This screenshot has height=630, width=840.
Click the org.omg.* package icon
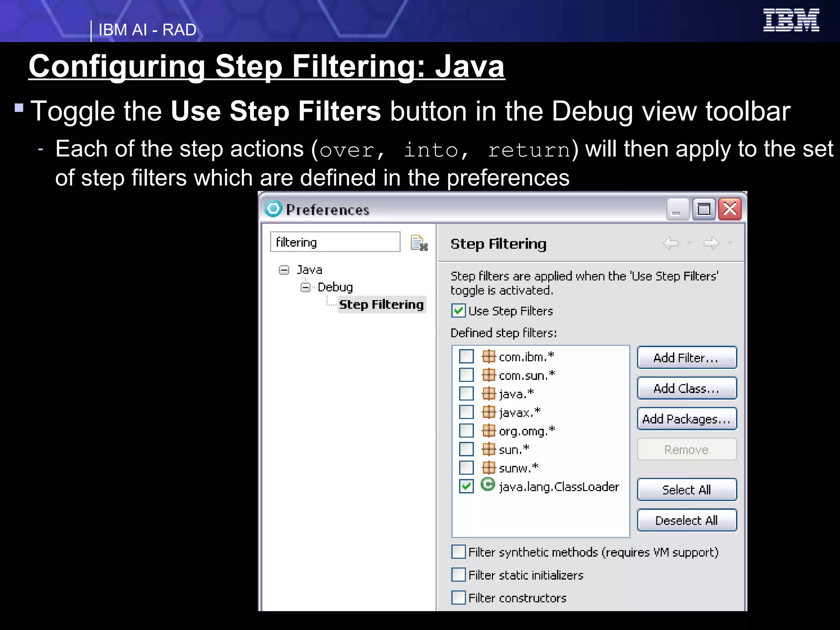click(x=488, y=430)
